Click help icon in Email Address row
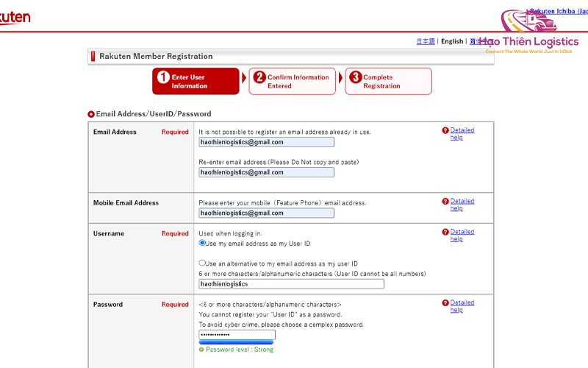Image resolution: width=588 pixels, height=368 pixels. click(445, 130)
